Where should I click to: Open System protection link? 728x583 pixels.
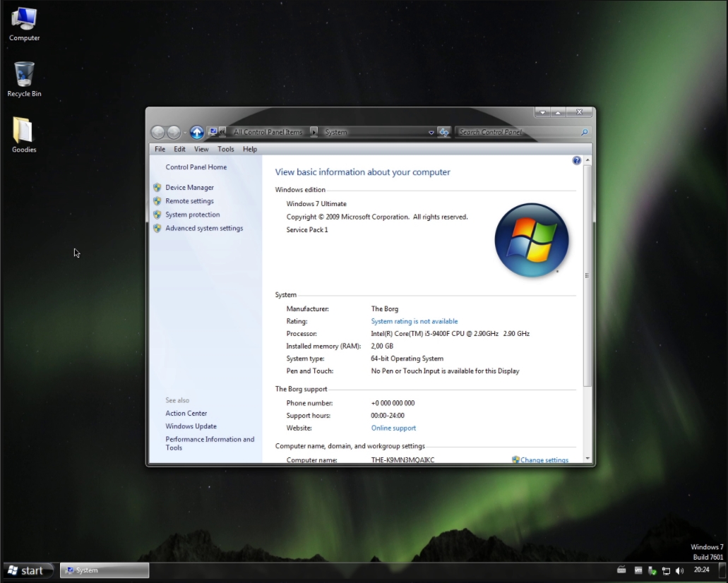193,215
